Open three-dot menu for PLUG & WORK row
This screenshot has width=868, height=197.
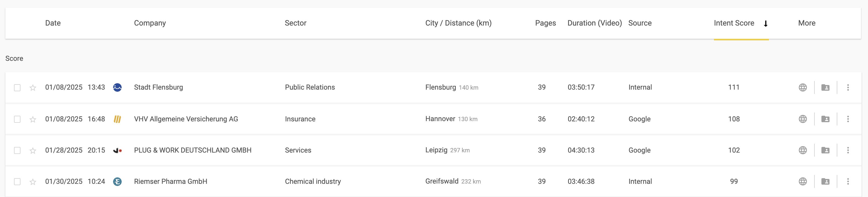[x=848, y=150]
